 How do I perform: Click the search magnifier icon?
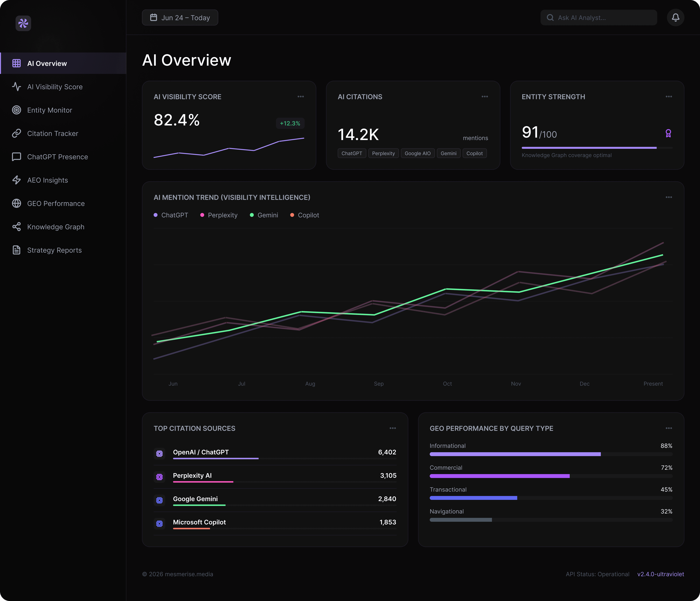(550, 18)
